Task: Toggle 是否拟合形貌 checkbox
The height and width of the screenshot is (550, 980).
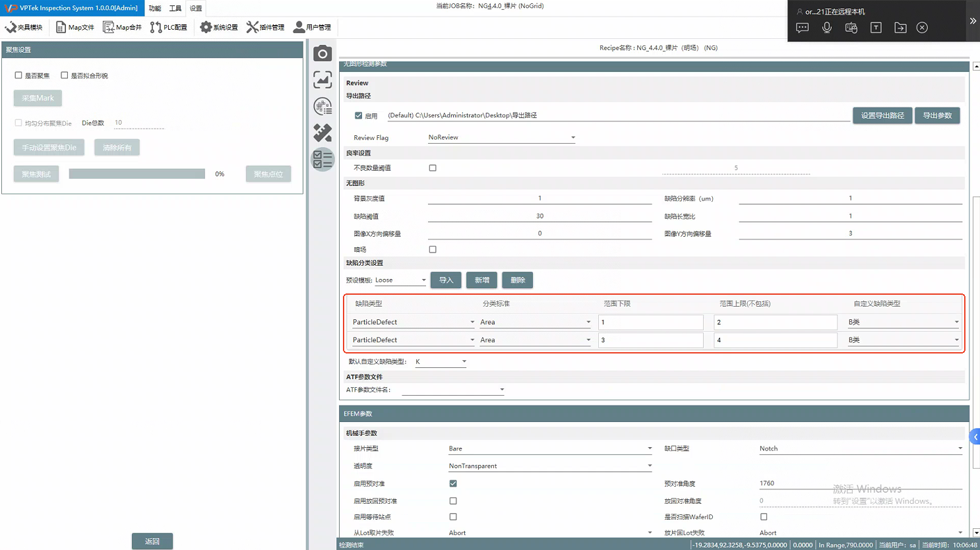Action: [65, 75]
